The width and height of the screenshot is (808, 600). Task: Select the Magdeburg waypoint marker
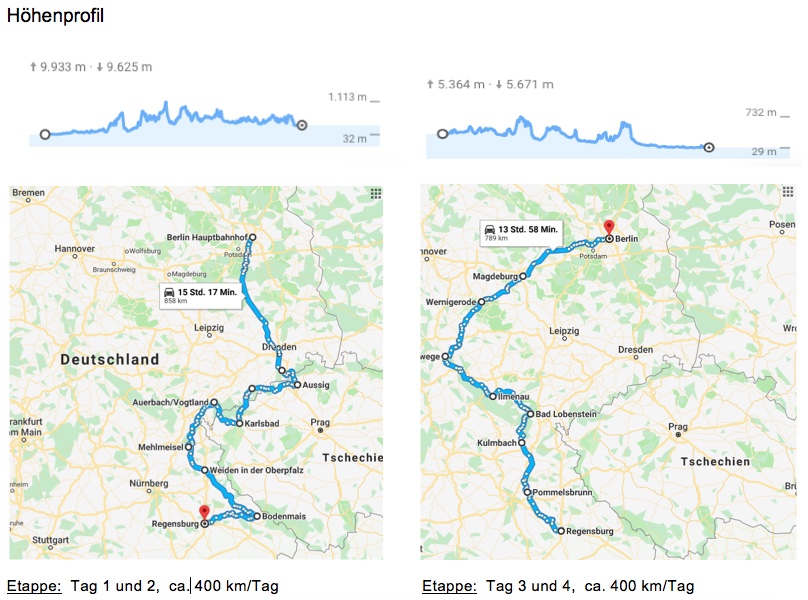click(x=522, y=275)
